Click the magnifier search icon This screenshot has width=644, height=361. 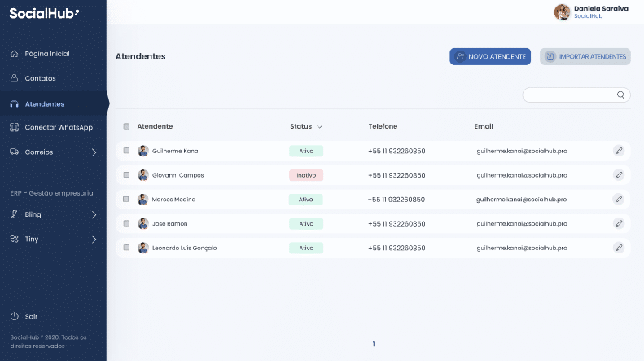tap(621, 95)
